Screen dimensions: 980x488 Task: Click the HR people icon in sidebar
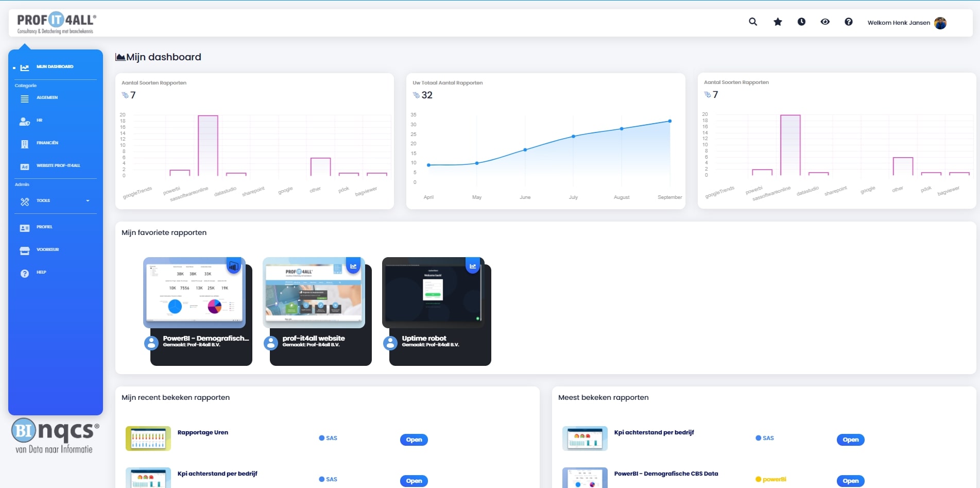pos(24,121)
